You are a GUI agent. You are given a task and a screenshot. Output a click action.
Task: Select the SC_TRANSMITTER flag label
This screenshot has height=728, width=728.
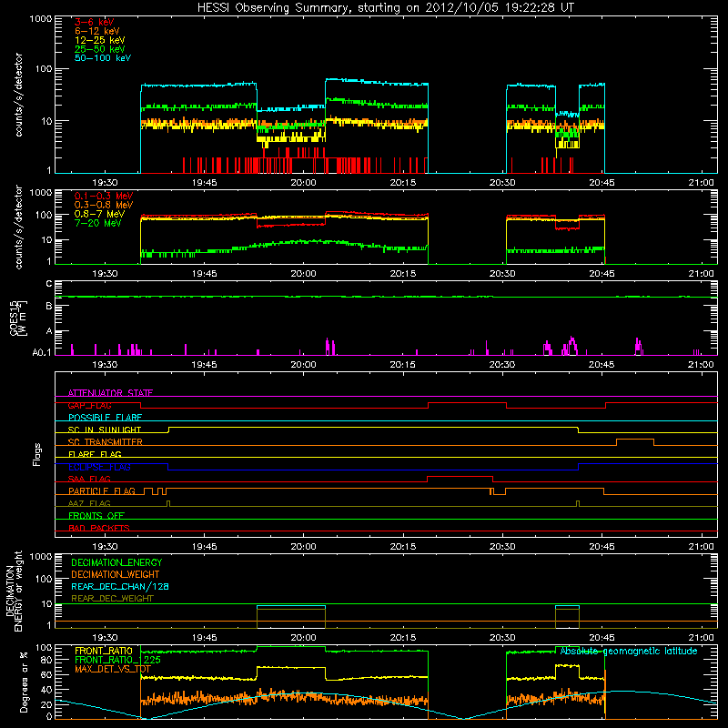(106, 442)
